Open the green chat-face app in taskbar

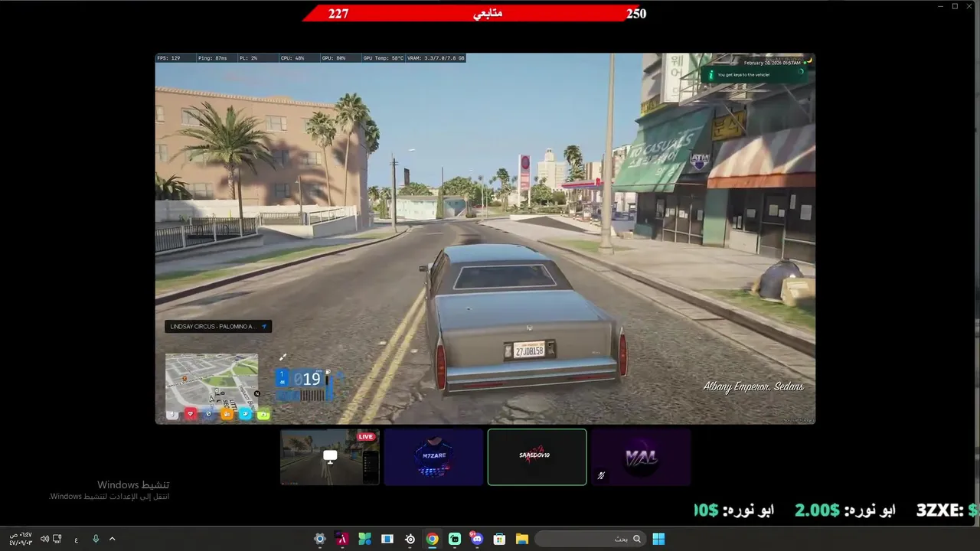pos(455,539)
